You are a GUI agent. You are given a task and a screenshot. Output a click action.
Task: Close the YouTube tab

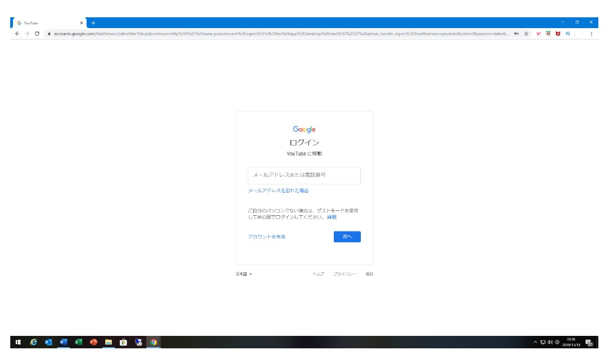click(x=82, y=23)
